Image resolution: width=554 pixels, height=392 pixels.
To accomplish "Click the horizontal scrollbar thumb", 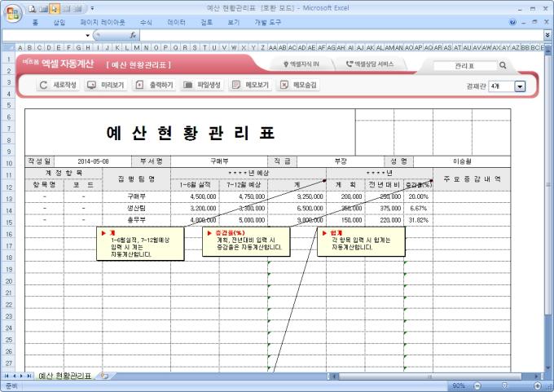I will pos(429,376).
